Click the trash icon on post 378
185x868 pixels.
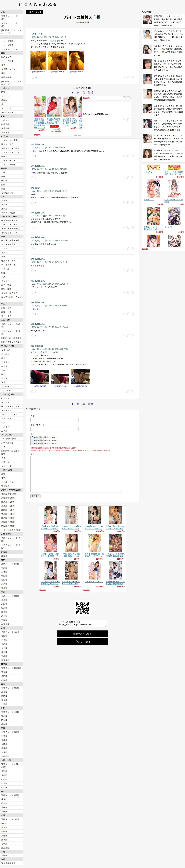[128, 249]
